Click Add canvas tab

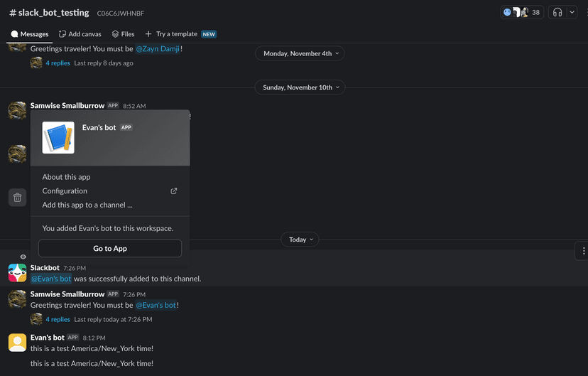(80, 34)
